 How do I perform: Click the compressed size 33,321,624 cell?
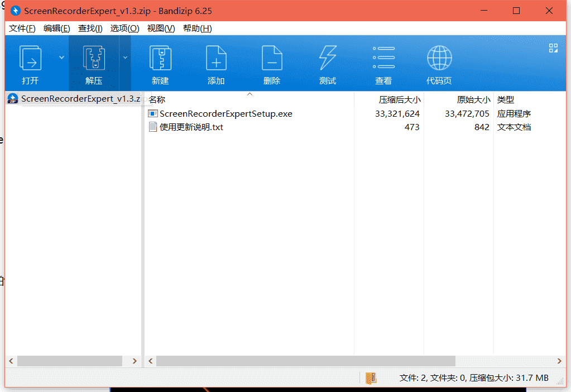[397, 114]
